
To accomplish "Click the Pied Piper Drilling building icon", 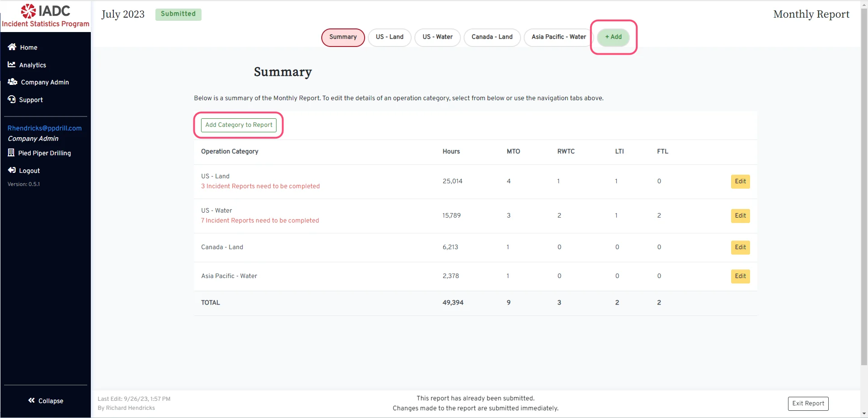I will 11,153.
